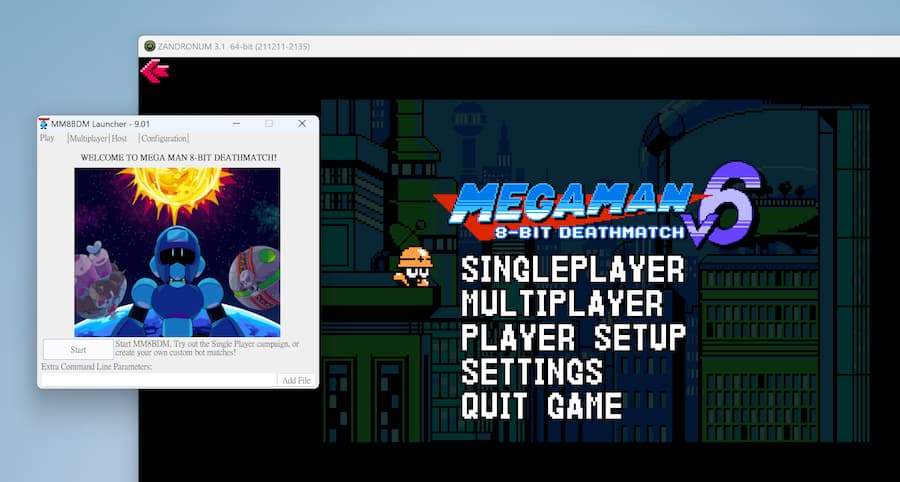
Task: Open the Host menu in the launcher
Action: point(119,138)
